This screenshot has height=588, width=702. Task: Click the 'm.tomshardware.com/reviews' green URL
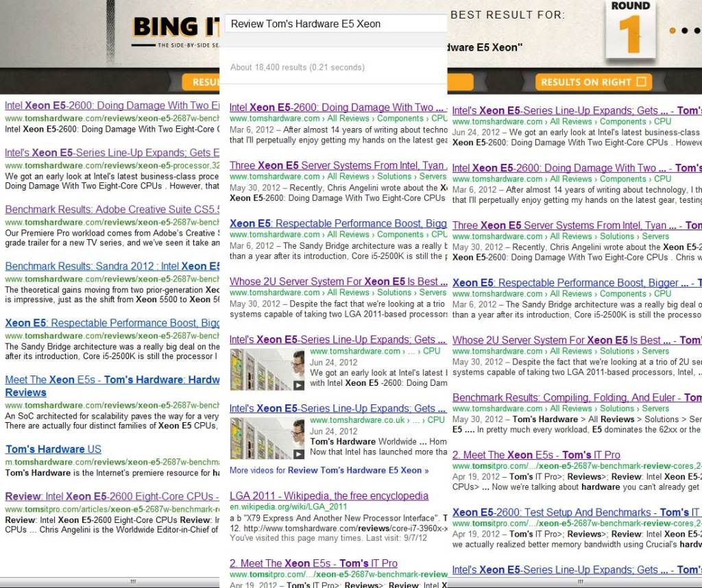[x=112, y=462]
